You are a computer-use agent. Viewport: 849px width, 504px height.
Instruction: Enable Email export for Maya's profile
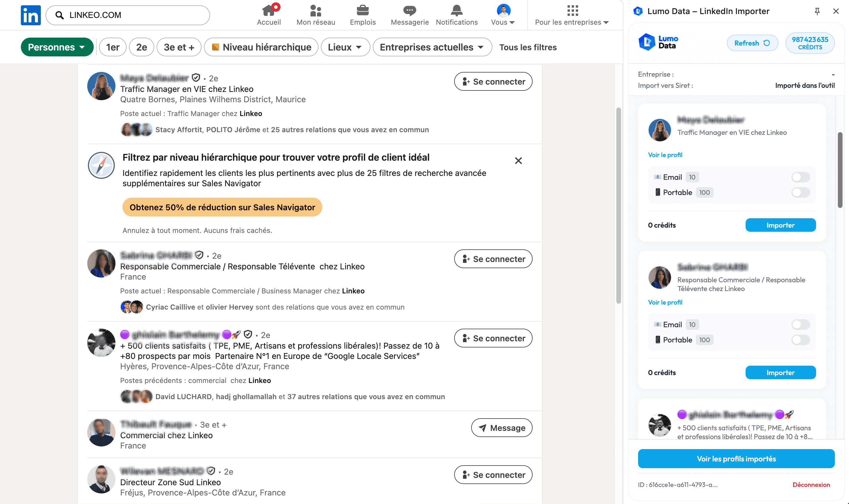click(800, 177)
